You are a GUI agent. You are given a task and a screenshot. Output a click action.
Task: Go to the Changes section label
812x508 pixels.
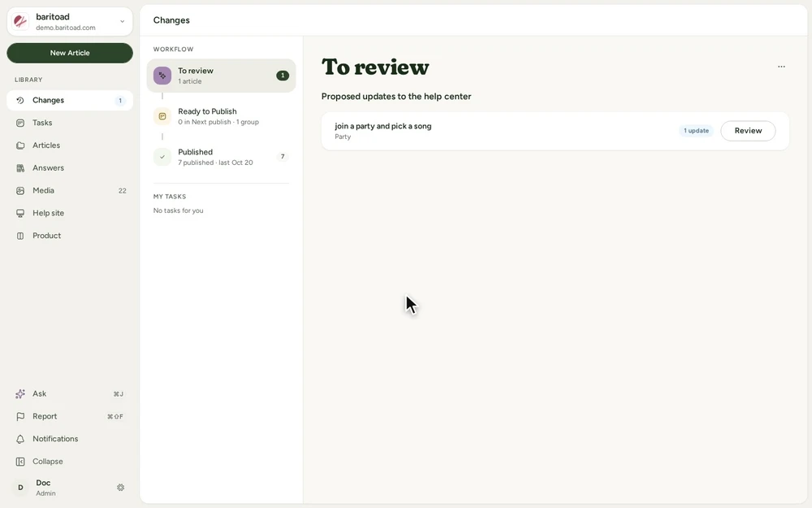48,100
